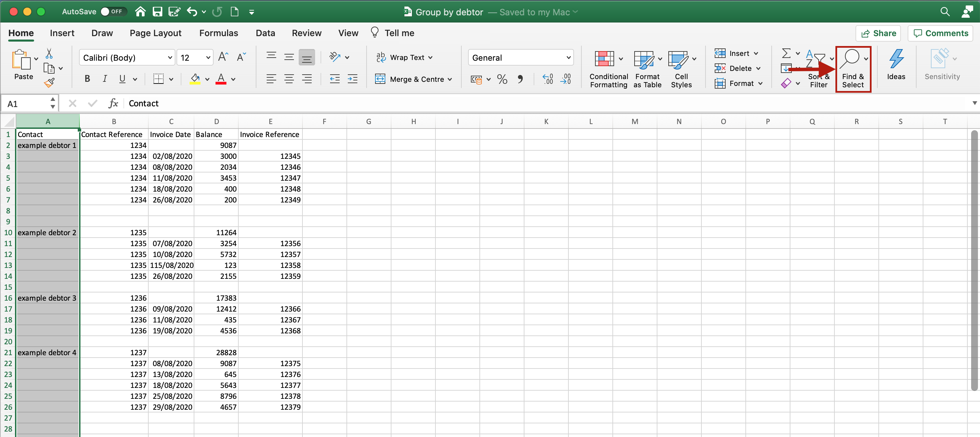Insert function using the fx icon

point(113,103)
